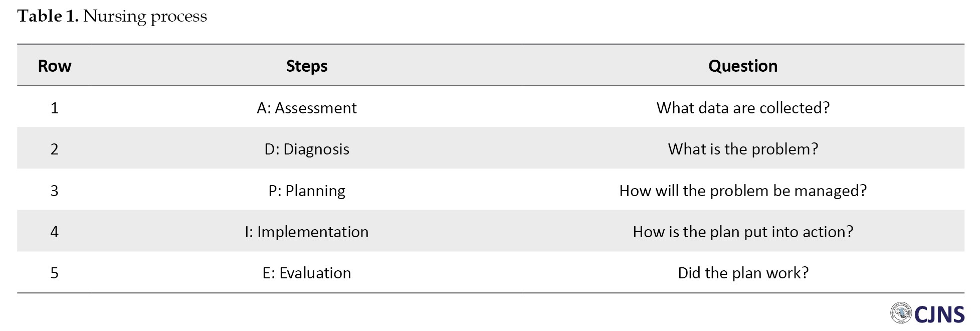Viewport: 980px width, 331px height.
Task: Select the A: Assessment step cell
Action: 307,108
